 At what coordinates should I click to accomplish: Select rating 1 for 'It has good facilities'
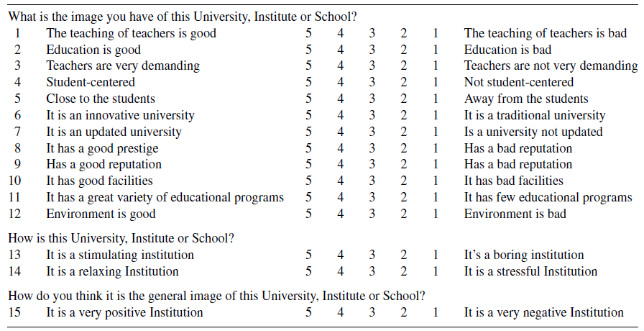pyautogui.click(x=436, y=181)
